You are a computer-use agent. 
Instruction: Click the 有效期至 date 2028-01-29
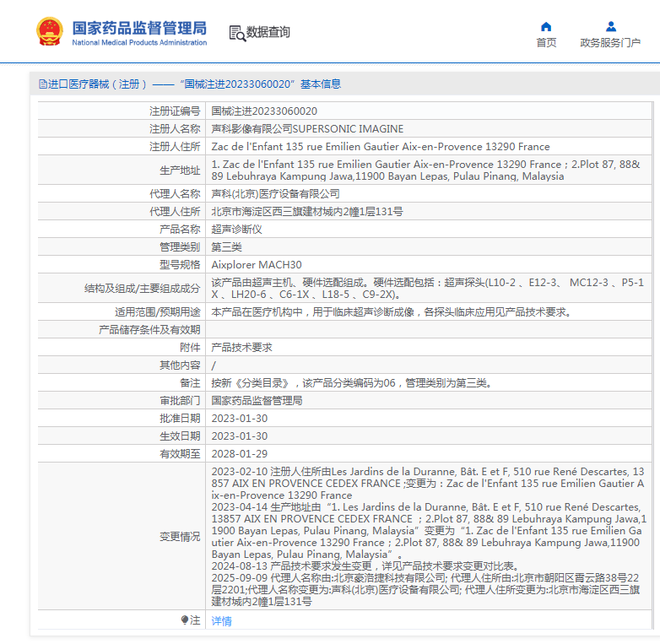[239, 453]
